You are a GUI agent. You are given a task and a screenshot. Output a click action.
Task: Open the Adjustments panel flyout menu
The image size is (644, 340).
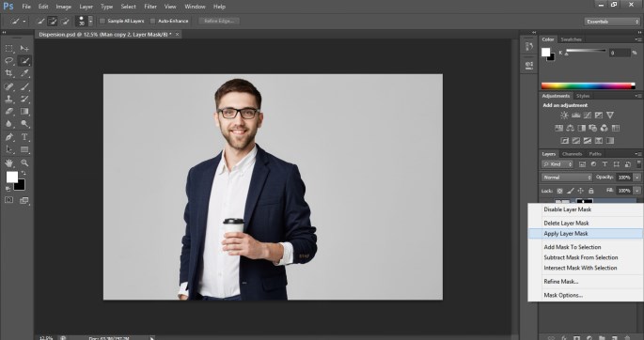tap(638, 96)
